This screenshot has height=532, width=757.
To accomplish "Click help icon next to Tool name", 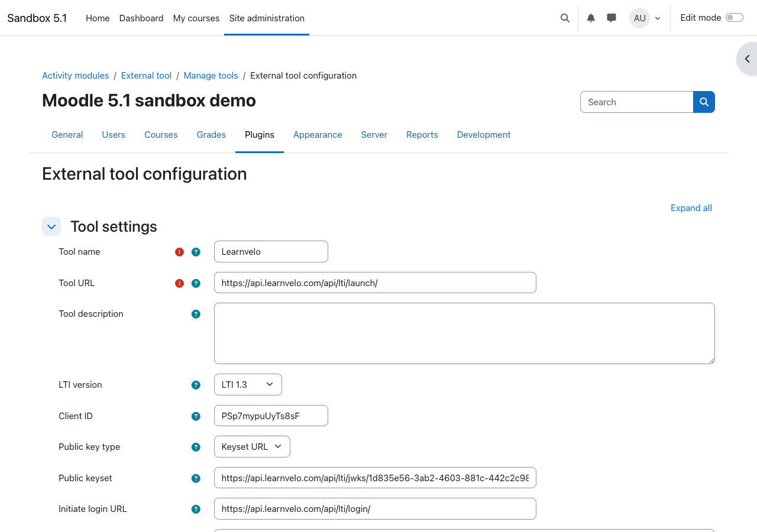I will [x=196, y=252].
